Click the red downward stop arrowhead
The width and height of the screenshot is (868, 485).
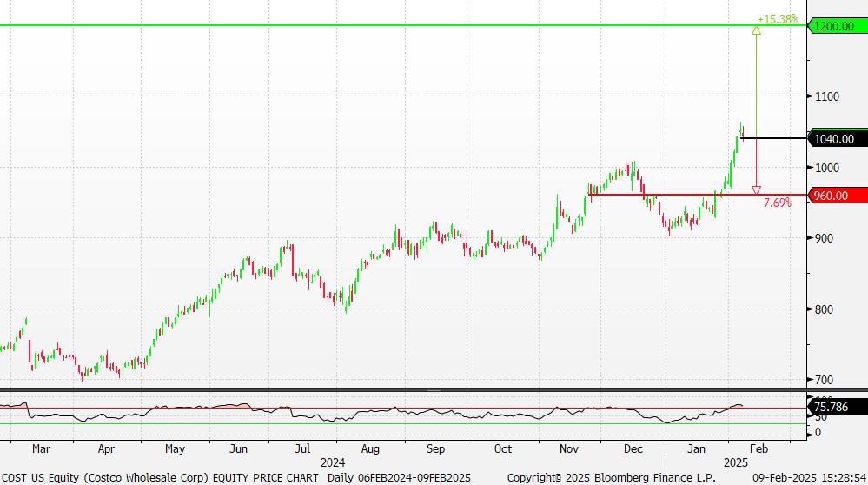tap(756, 190)
